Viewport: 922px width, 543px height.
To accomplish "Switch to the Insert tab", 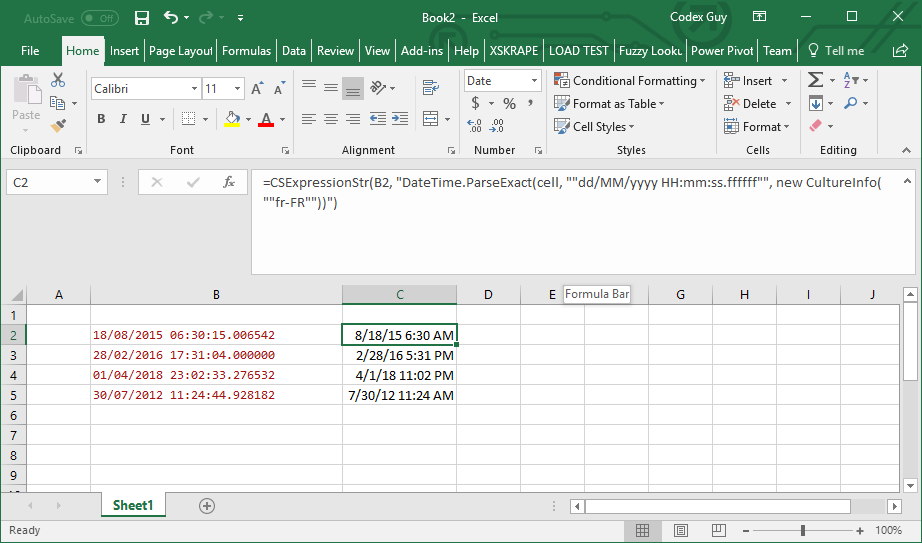I will click(124, 51).
